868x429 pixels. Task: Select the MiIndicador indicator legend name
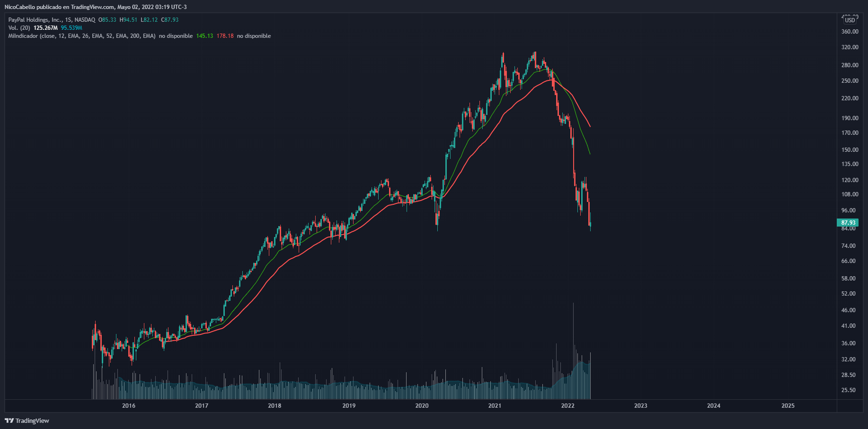82,36
